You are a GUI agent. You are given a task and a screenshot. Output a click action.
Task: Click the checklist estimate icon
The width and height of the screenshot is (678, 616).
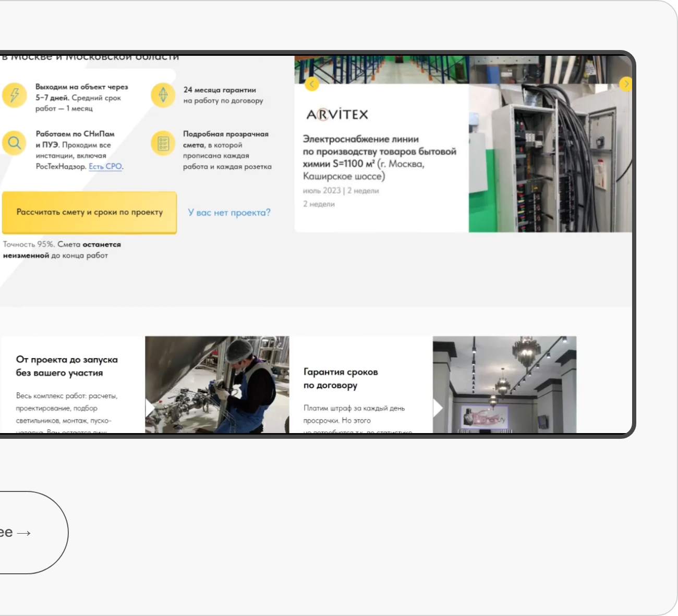(x=163, y=143)
